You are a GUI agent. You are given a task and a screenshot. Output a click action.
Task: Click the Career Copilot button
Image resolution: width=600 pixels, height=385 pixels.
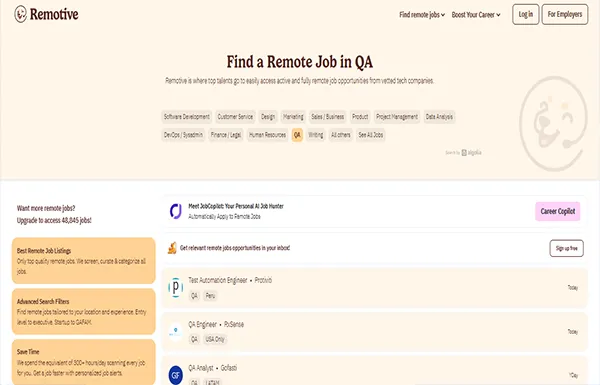coord(558,211)
